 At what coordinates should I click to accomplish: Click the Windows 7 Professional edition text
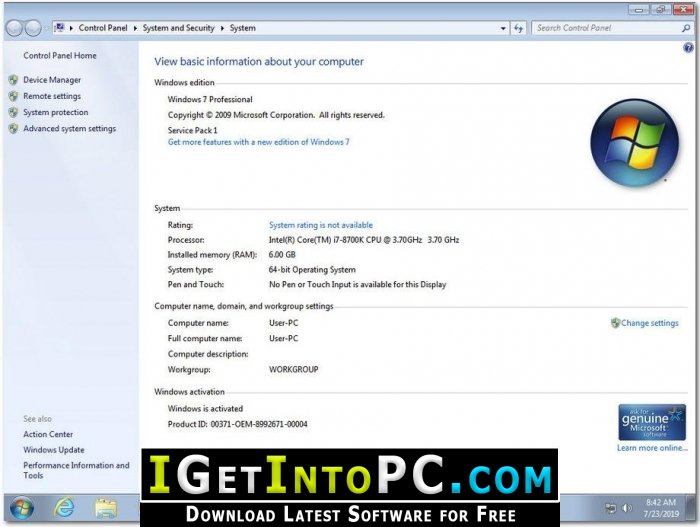pyautogui.click(x=210, y=99)
